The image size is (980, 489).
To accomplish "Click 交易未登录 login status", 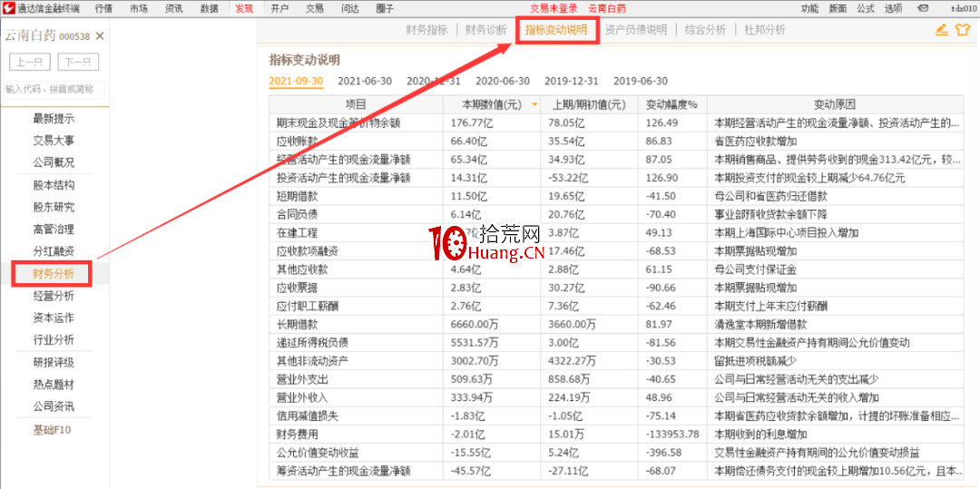I will pos(552,9).
